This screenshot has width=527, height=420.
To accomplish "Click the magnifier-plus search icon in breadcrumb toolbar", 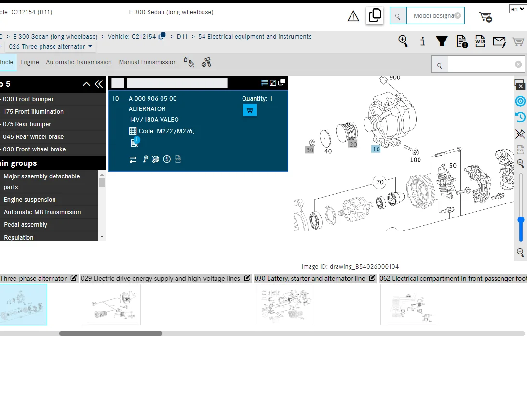I will pos(403,41).
